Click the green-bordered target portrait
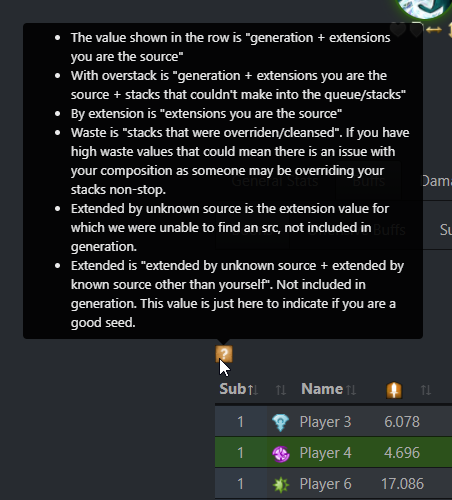This screenshot has height=500, width=452. (x=425, y=8)
